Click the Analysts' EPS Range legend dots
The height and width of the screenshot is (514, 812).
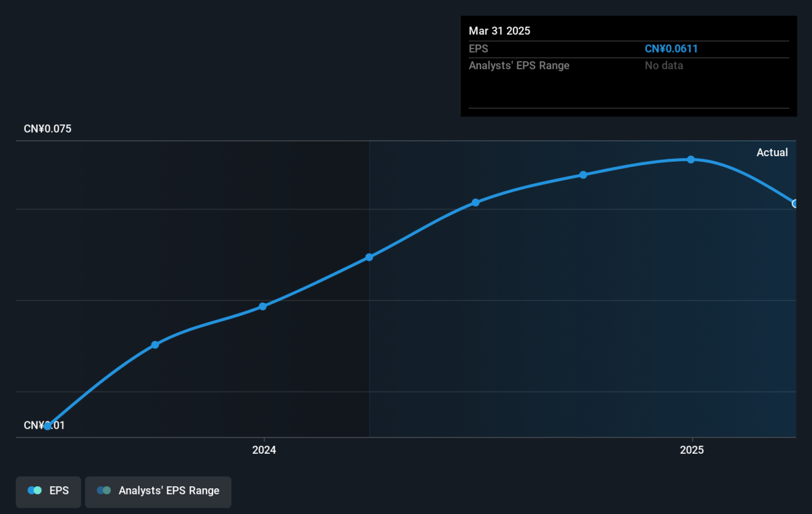pos(103,490)
